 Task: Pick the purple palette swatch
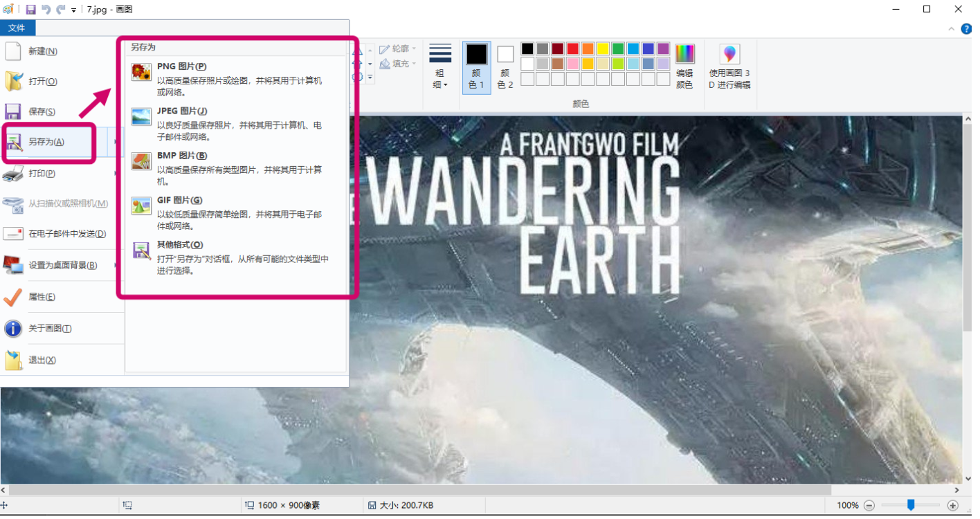coord(664,49)
